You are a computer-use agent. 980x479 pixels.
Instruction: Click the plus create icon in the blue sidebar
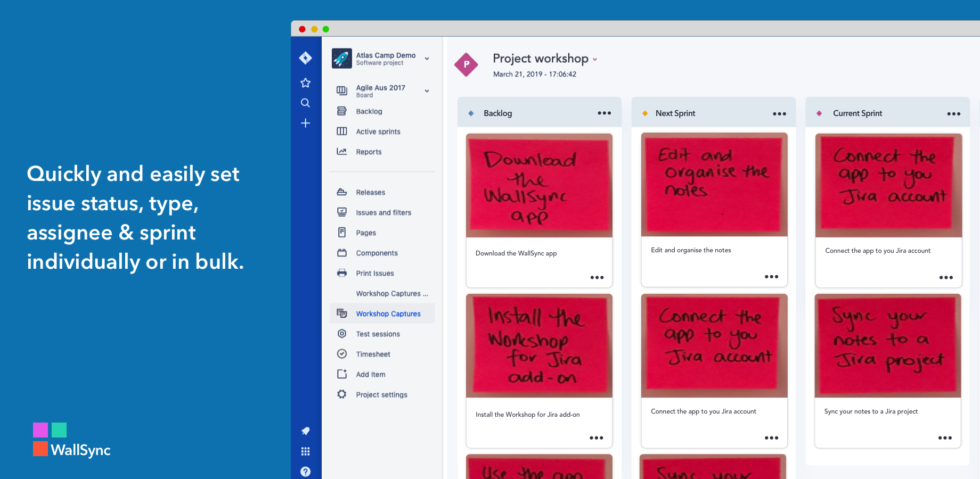[305, 123]
